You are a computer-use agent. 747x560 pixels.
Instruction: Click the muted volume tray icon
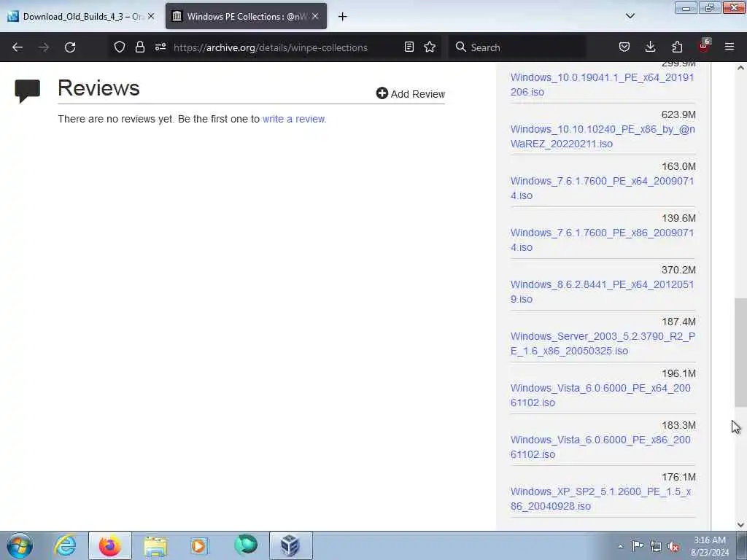coord(673,546)
